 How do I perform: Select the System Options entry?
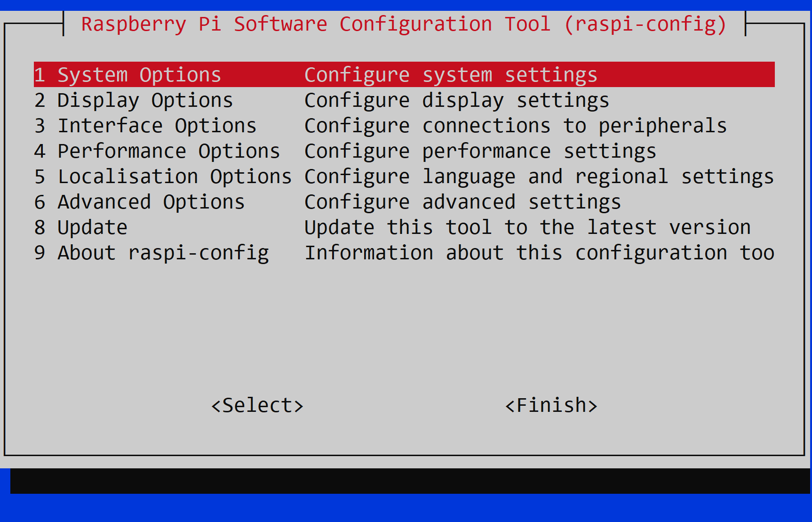(404, 75)
